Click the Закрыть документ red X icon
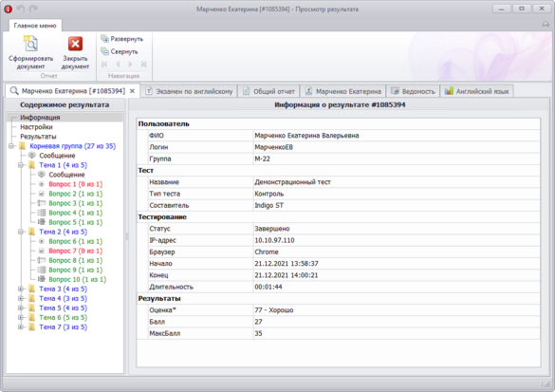This screenshot has width=555, height=392. (75, 44)
